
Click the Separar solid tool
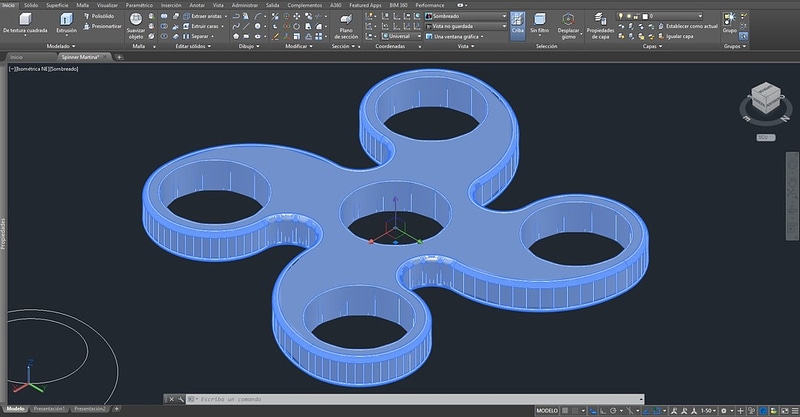click(x=196, y=36)
